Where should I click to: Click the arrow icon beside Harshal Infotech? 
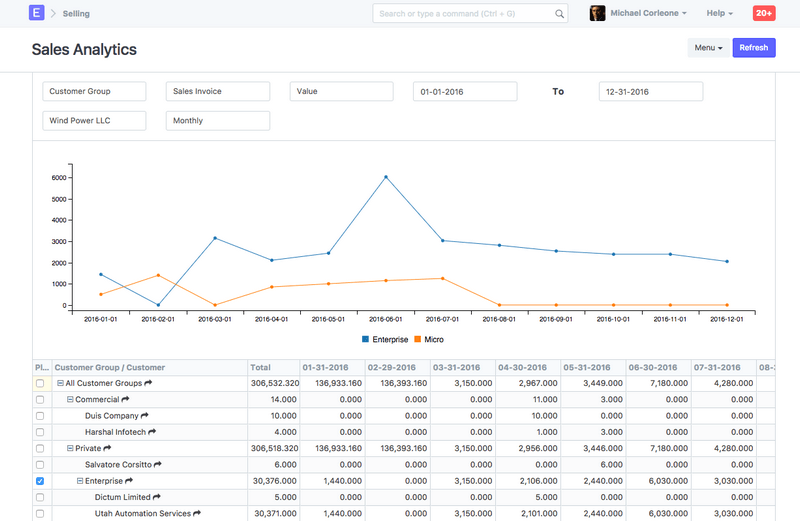[x=153, y=432]
